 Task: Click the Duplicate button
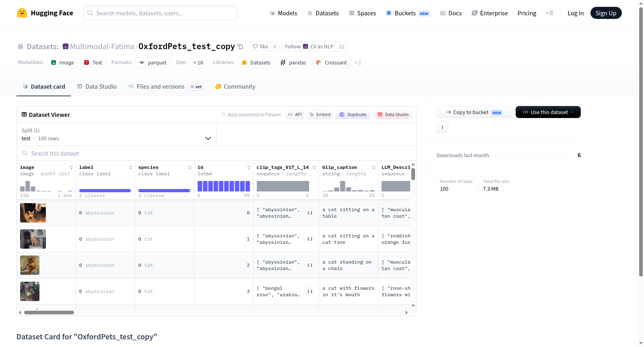(353, 114)
